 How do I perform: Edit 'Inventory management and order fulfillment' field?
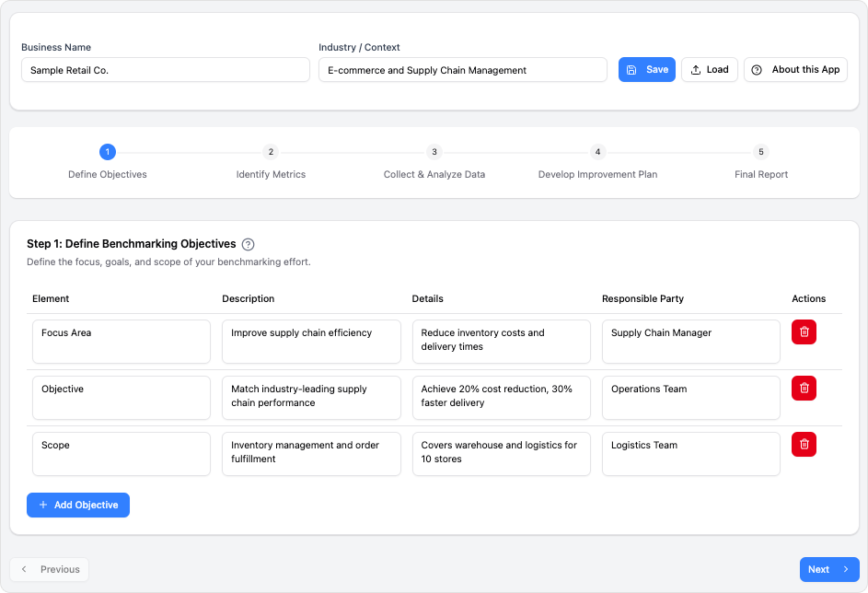[311, 454]
